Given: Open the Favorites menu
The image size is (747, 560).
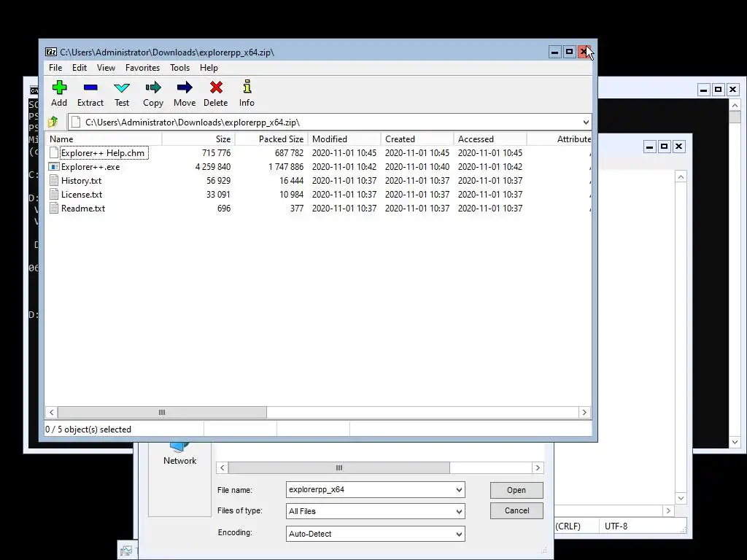Looking at the screenshot, I should click(142, 68).
